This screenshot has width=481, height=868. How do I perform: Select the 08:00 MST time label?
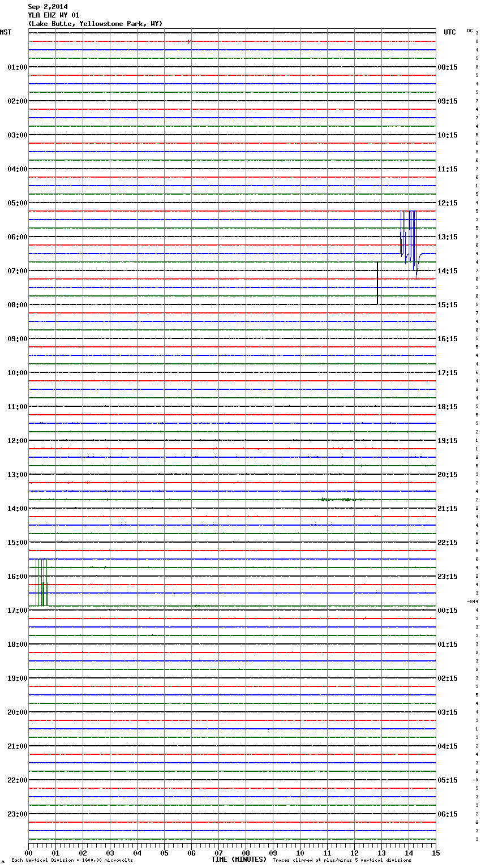click(x=18, y=305)
